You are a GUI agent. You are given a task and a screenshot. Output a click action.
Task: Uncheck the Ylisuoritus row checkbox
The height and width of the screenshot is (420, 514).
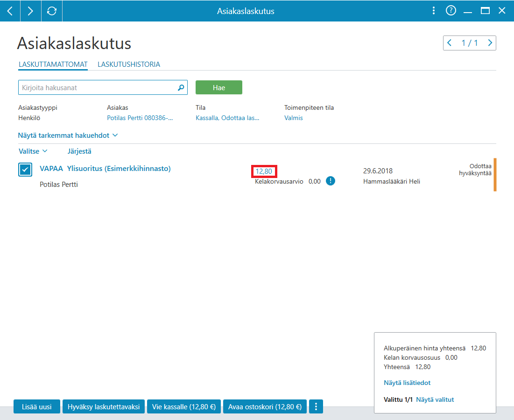tap(25, 170)
